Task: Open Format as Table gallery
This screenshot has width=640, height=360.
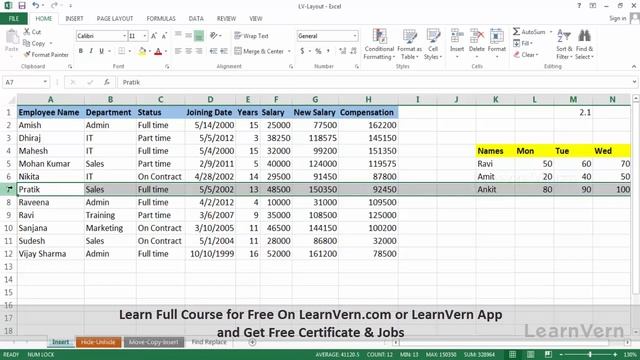Action: click(409, 44)
